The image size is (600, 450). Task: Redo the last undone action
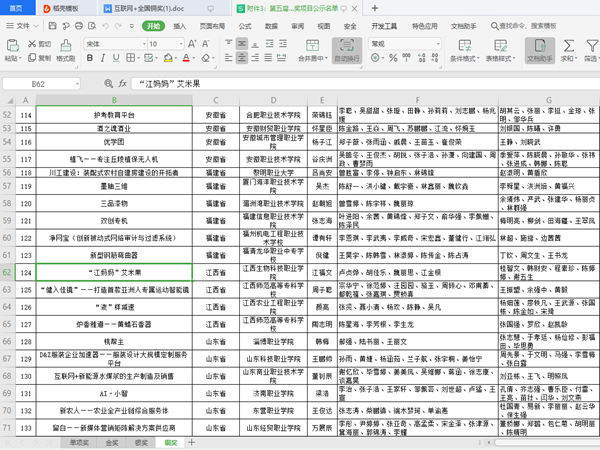click(118, 26)
